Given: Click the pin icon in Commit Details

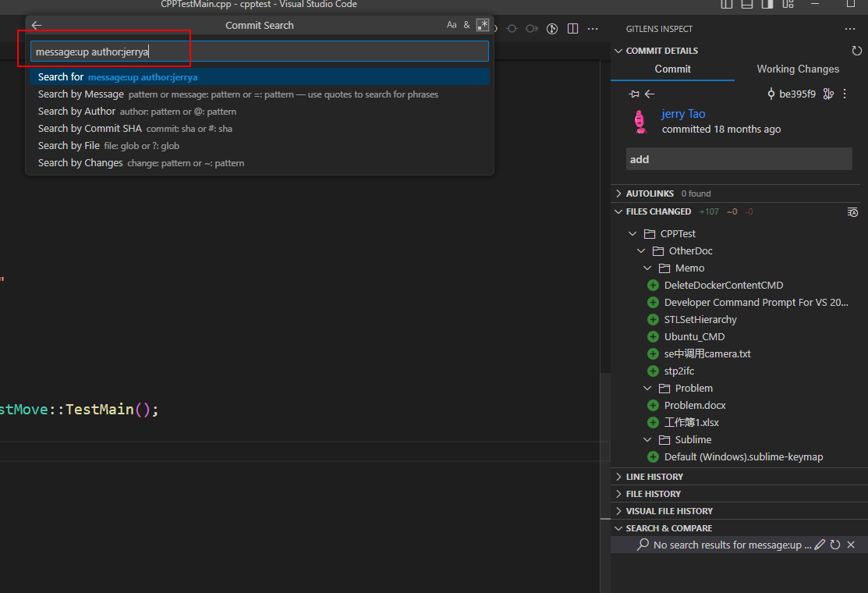Looking at the screenshot, I should coord(635,94).
